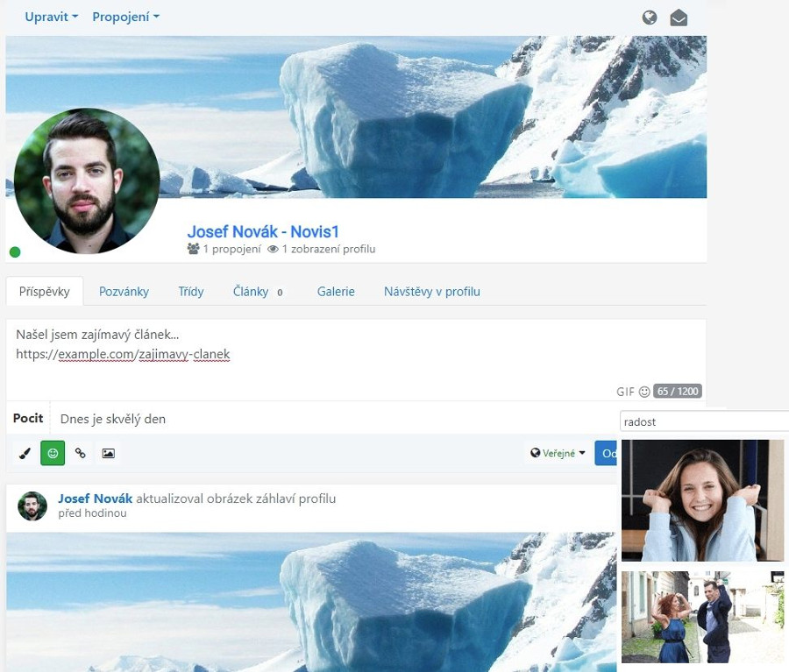This screenshot has width=789, height=672.
Task: Switch to the Galerie tab
Action: 336,292
